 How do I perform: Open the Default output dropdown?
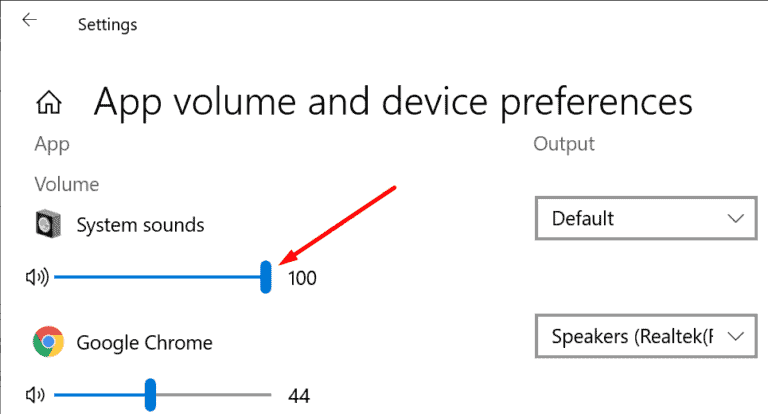[x=646, y=219]
